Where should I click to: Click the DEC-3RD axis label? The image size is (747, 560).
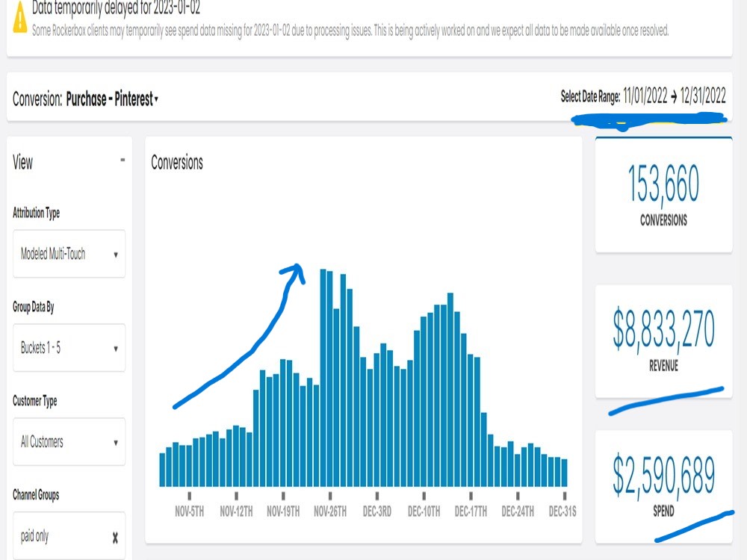coord(376,511)
